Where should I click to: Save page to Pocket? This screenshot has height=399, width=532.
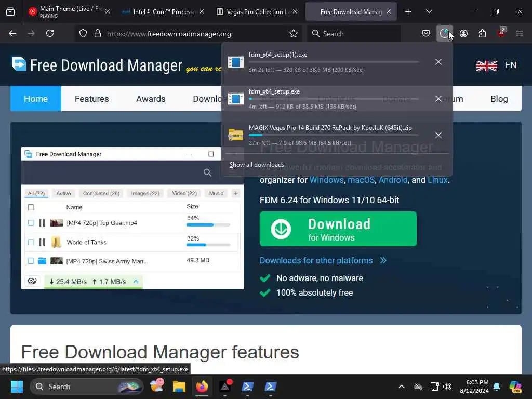[x=426, y=34]
